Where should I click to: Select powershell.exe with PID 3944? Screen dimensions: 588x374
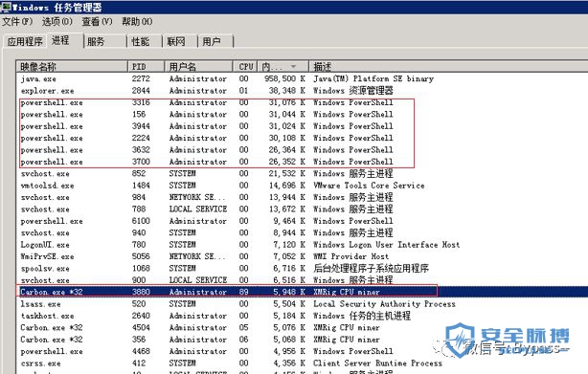click(x=302, y=126)
